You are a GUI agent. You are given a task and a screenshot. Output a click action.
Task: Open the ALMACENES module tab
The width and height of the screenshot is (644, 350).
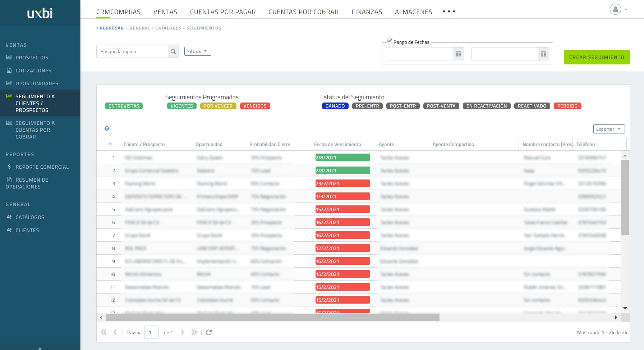[414, 12]
